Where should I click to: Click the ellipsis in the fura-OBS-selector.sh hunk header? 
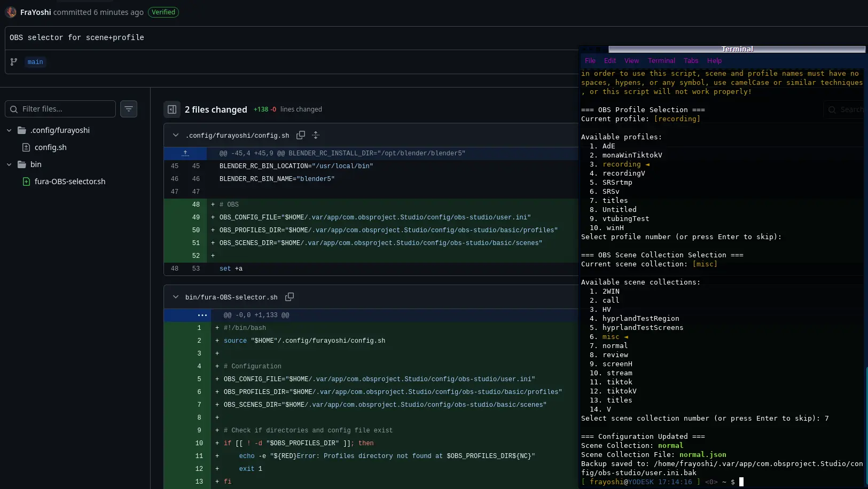tap(202, 315)
